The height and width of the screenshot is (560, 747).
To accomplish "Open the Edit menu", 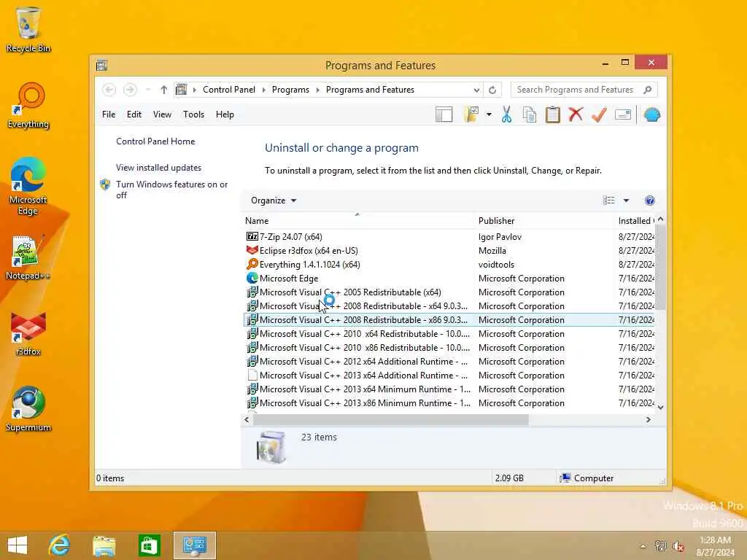I will (134, 114).
